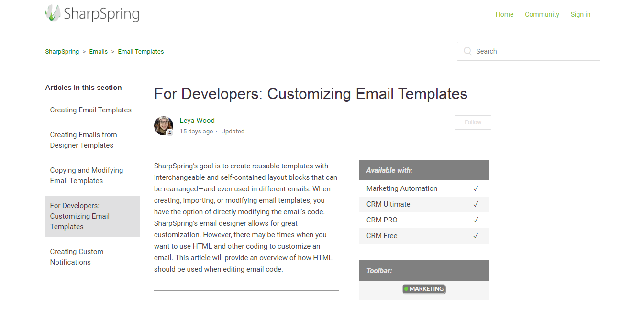Click the CRM Free row
The height and width of the screenshot is (309, 644).
424,236
